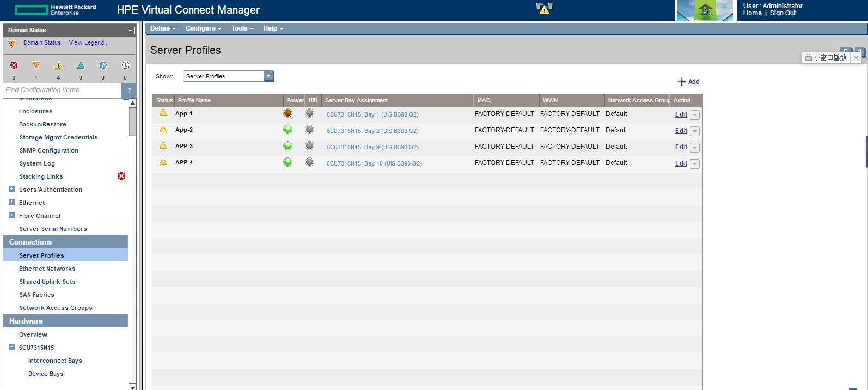Click Edit for App-1 profile
The image size is (868, 390).
click(x=681, y=114)
